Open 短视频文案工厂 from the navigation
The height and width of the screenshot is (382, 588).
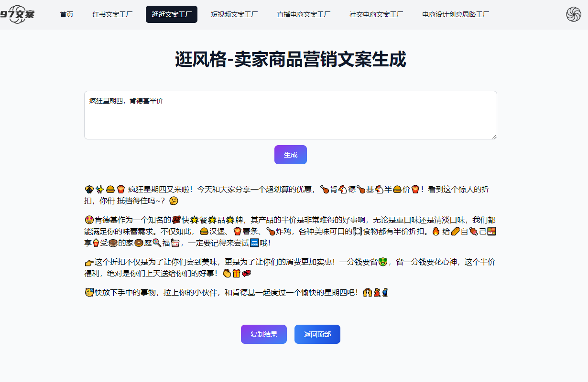(234, 14)
